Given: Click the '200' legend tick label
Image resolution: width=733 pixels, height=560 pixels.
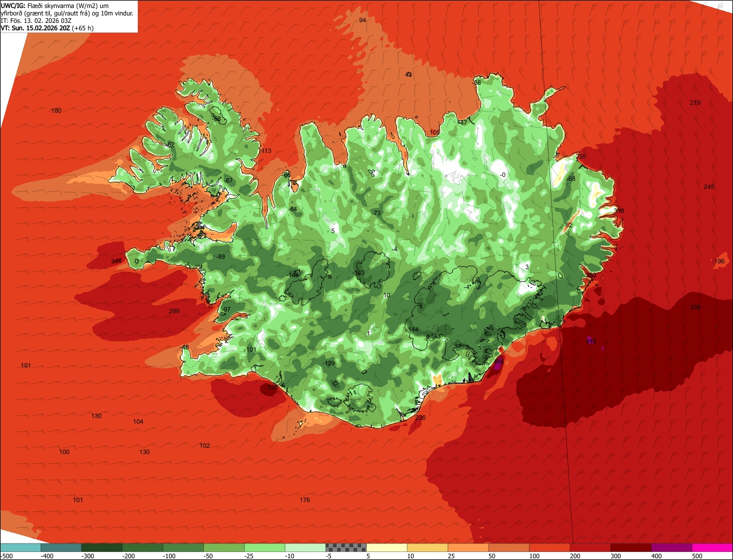Looking at the screenshot, I should click(x=575, y=556).
